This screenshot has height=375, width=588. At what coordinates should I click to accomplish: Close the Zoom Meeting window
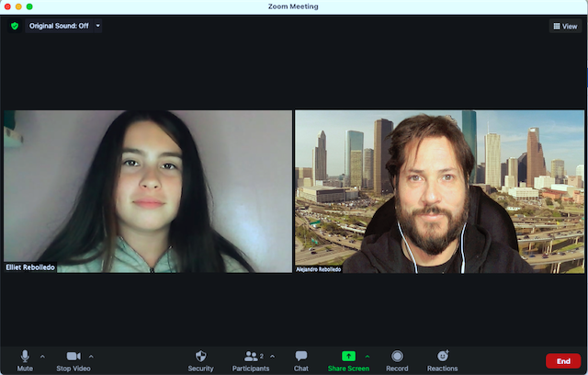(7, 6)
